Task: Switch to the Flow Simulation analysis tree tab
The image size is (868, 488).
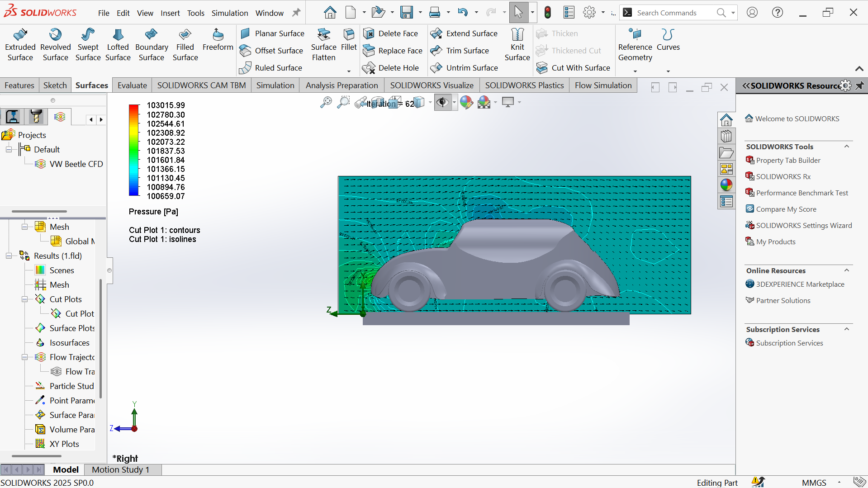Action: (x=60, y=117)
